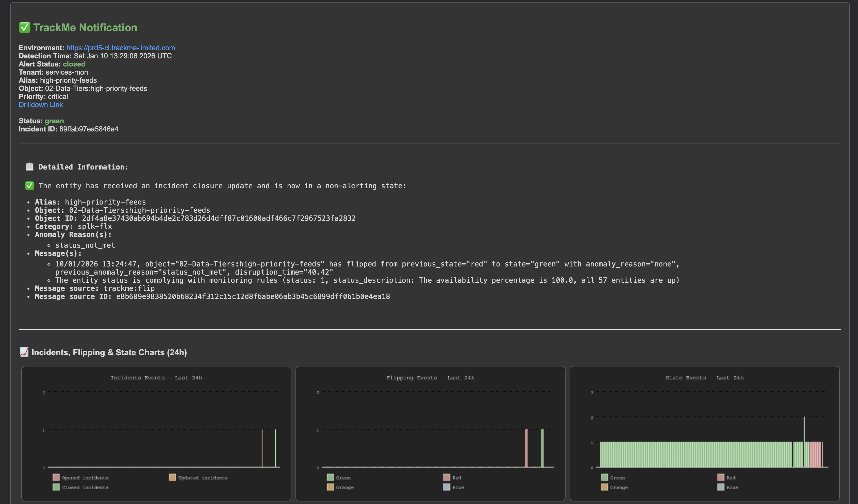Toggle Updated incidents legend swatch
Image resolution: width=858 pixels, height=504 pixels.
pos(172,477)
